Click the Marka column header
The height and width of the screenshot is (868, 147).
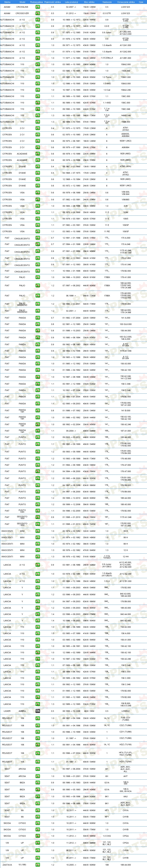click(x=7, y=2)
